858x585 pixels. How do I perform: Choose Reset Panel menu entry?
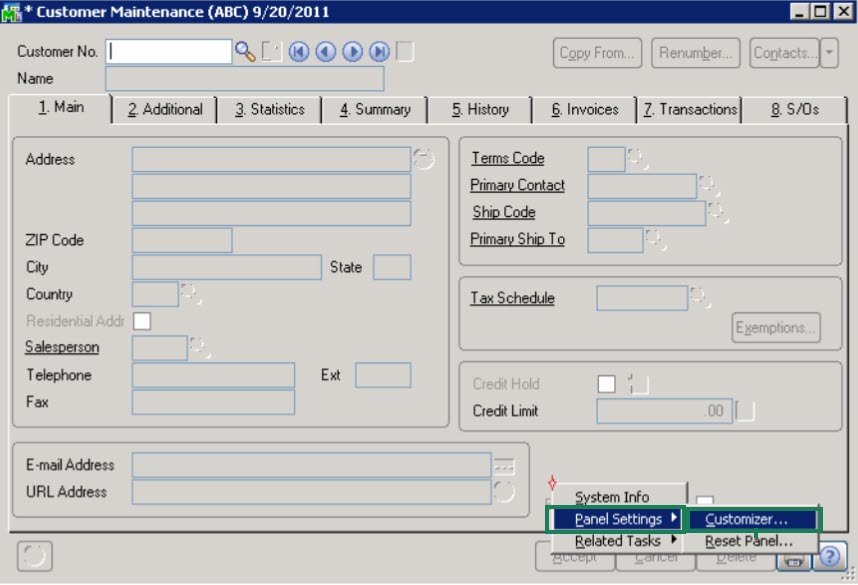pos(748,541)
